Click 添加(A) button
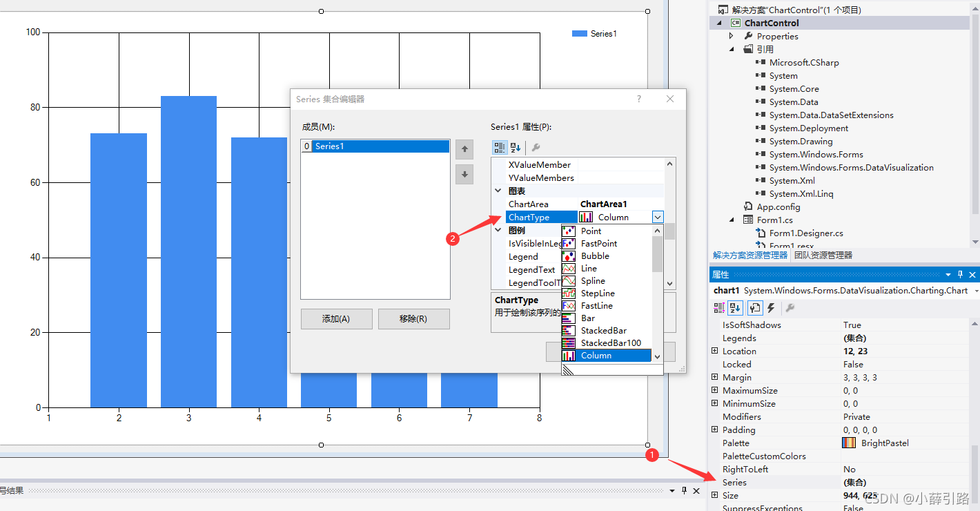Viewport: 980px width, 511px height. tap(336, 319)
